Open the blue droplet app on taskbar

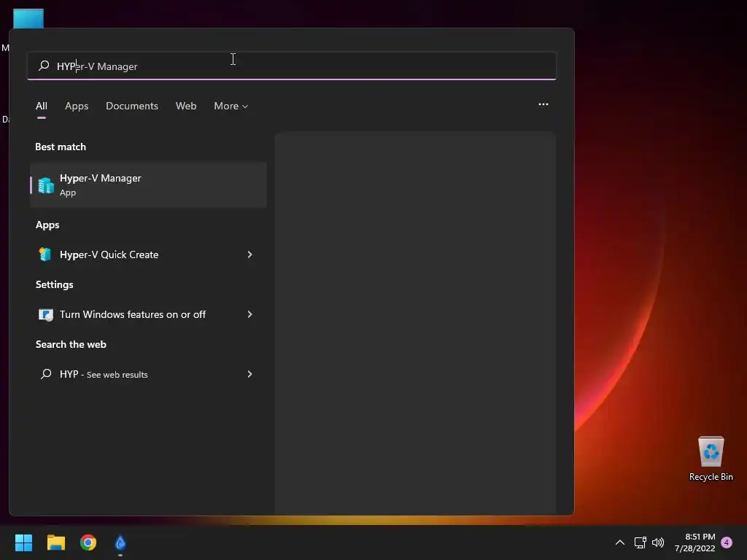tap(120, 542)
